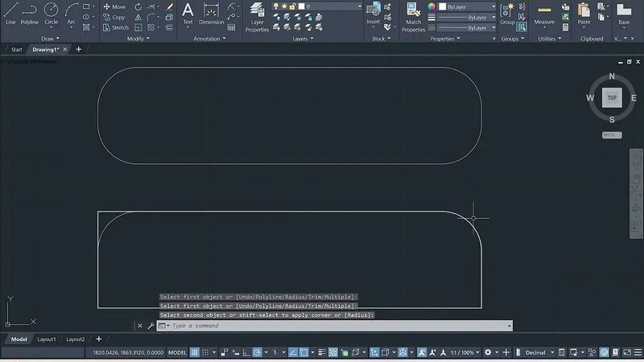Viewport: 644px width, 362px height.
Task: Click TOP face of the ViewCube
Action: [612, 97]
